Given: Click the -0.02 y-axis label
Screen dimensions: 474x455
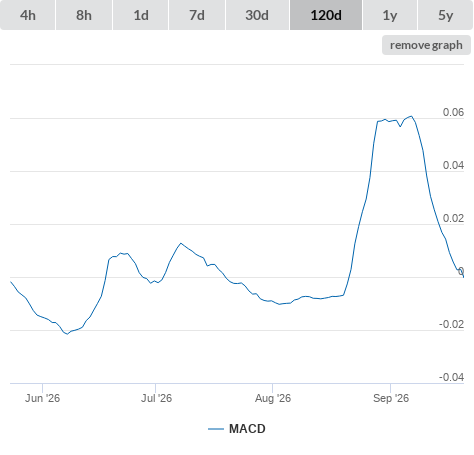Looking at the screenshot, I should pos(451,324).
